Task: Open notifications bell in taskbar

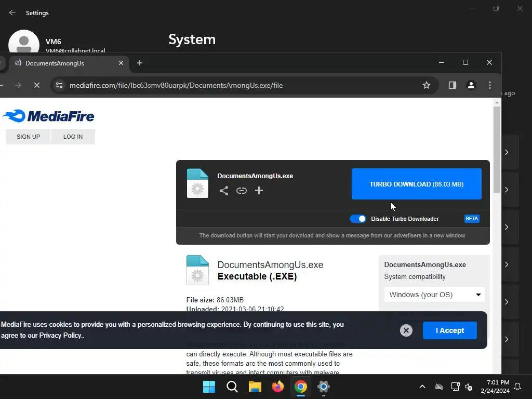Action: point(518,387)
